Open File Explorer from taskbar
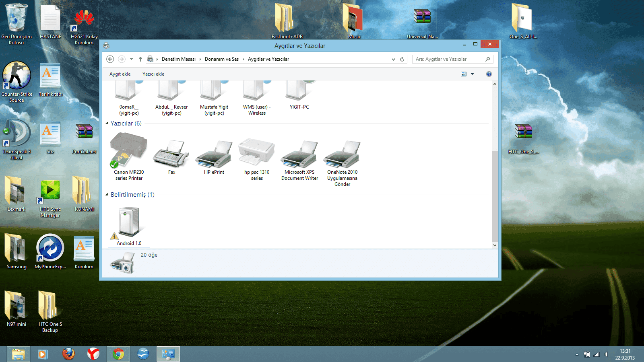644x362 pixels. pos(18,354)
